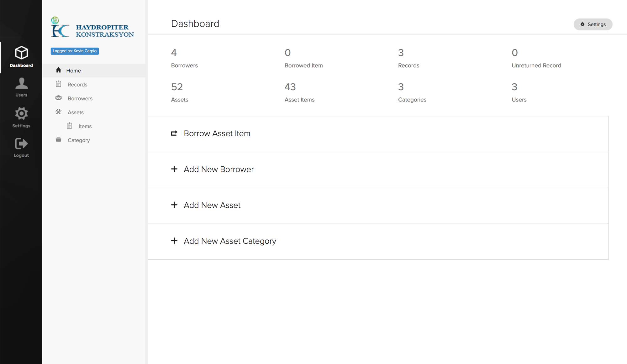627x364 pixels.
Task: Click the Assets tools icon
Action: (58, 112)
